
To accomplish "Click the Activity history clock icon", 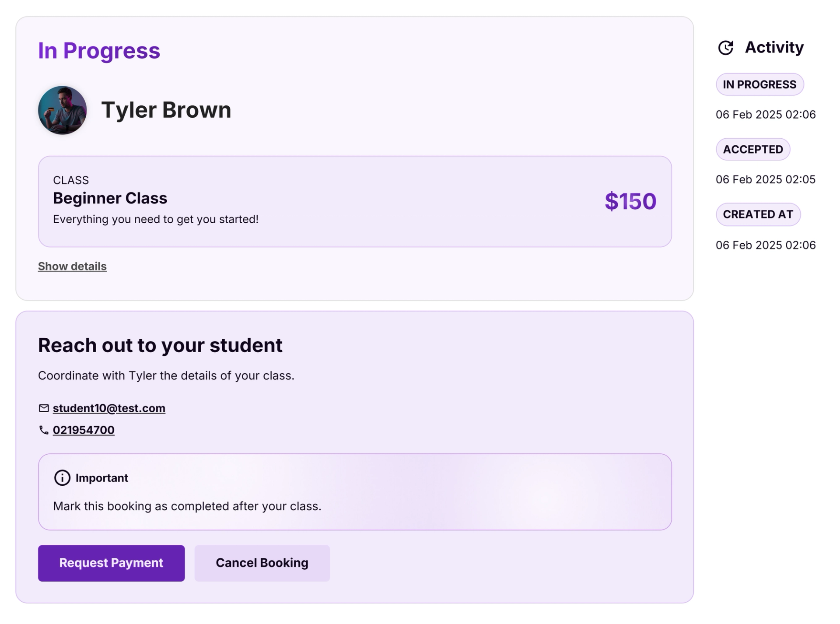I will click(x=725, y=48).
